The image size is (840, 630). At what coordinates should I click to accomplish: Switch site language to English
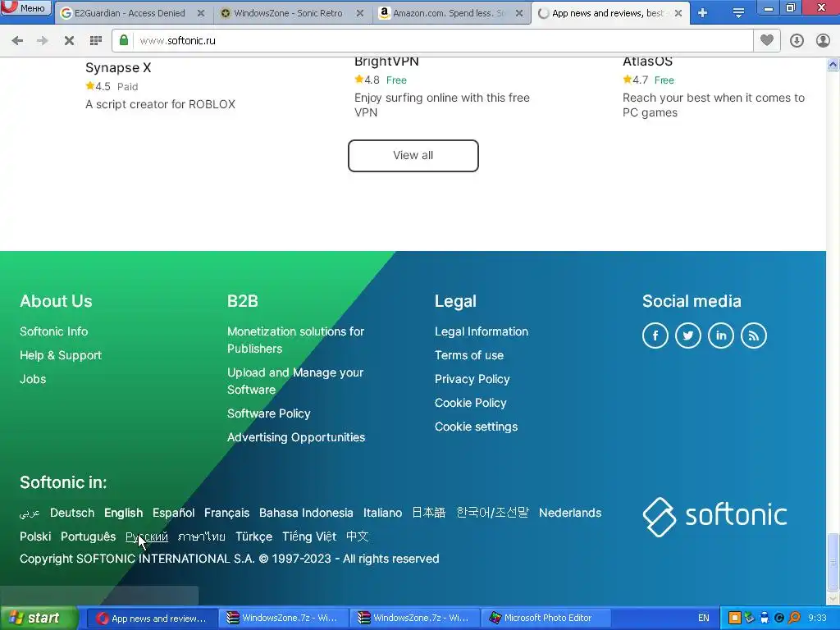[x=123, y=513]
